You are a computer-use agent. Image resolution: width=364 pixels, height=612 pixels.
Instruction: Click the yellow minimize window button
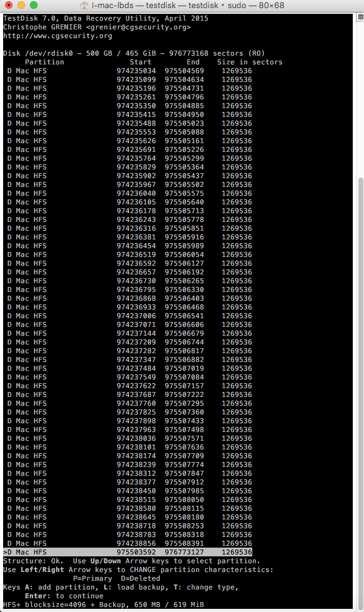(21, 5)
